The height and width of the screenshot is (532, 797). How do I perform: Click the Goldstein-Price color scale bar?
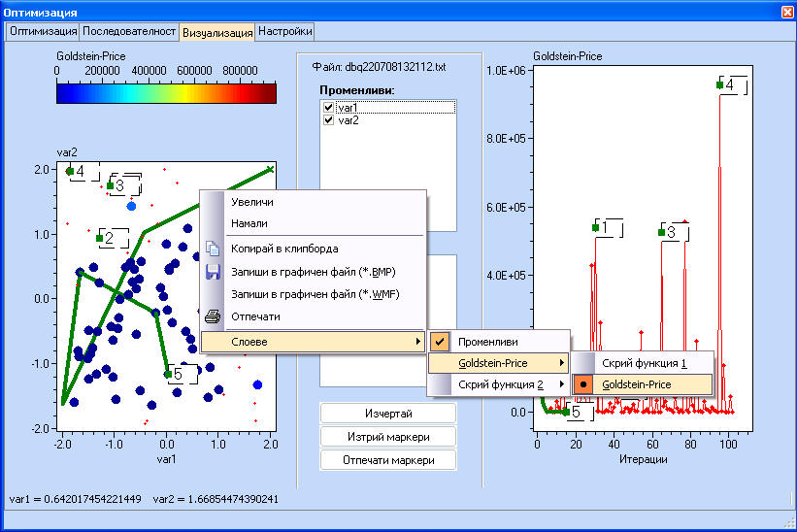click(x=166, y=93)
